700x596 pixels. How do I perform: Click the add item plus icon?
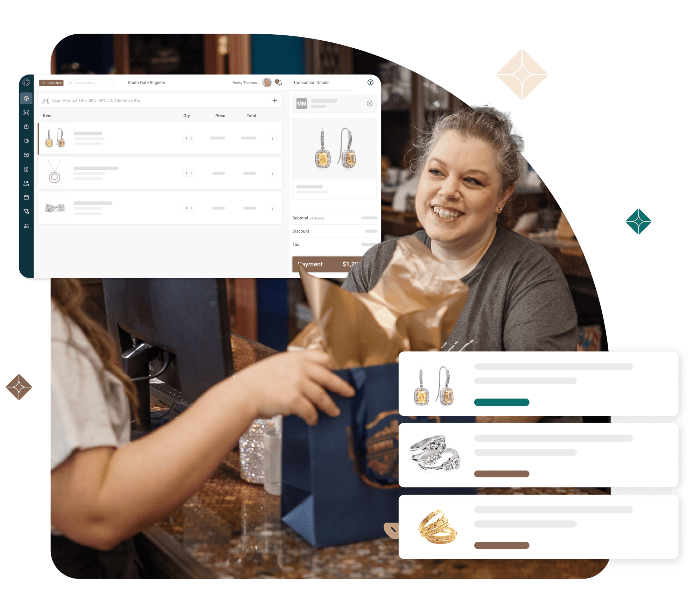tap(274, 101)
